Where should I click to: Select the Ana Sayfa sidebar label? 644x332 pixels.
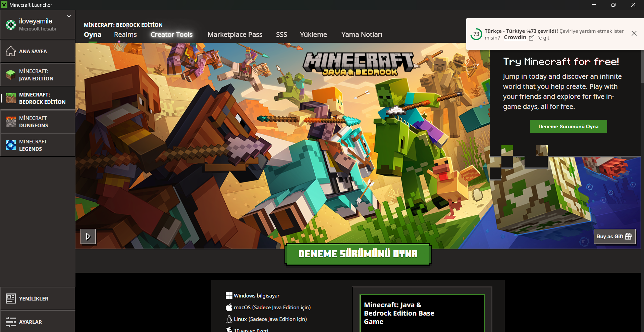(x=33, y=51)
